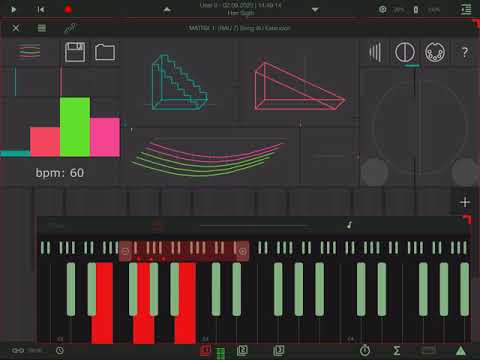Viewport: 480px width, 360px height.
Task: Open the sigma summing icon
Action: pyautogui.click(x=396, y=350)
